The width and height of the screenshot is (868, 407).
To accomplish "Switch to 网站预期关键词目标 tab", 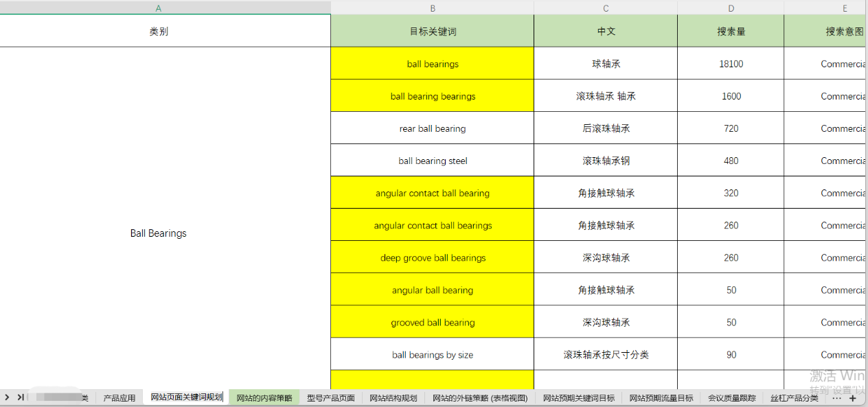I will [579, 398].
